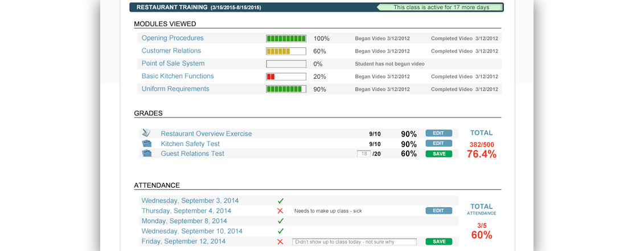Open the Kitchen Safety Test link
This screenshot has width=644, height=251.
coord(190,144)
